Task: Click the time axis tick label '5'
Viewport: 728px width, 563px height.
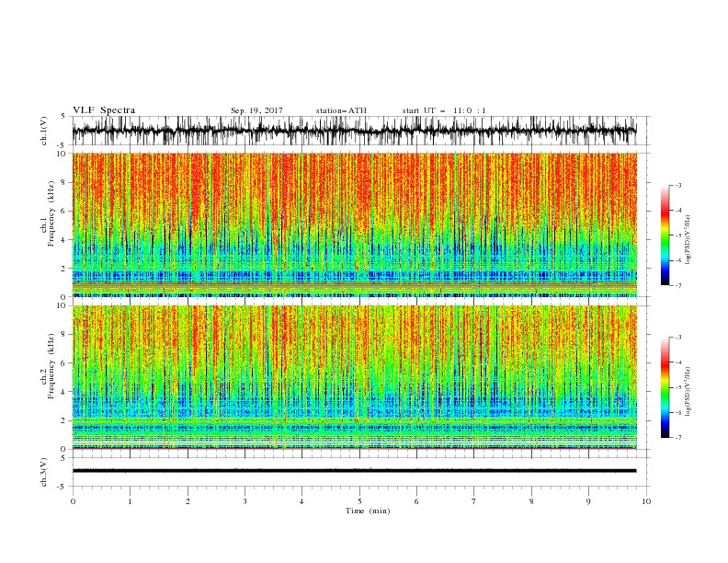Action: pyautogui.click(x=359, y=501)
